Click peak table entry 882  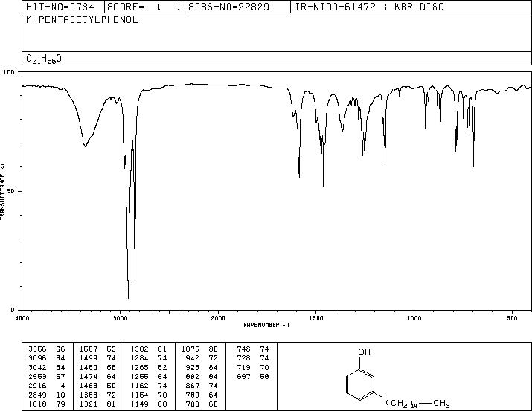[193, 376]
